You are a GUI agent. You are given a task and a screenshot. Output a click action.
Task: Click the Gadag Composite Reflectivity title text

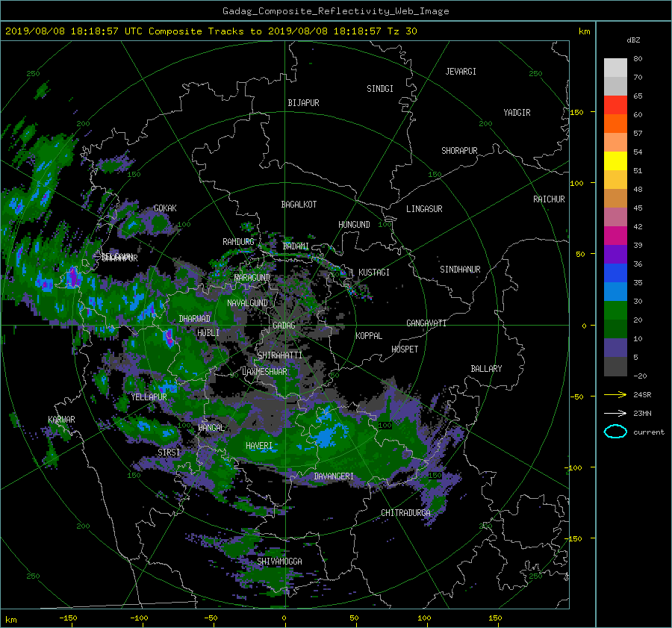coord(335,11)
